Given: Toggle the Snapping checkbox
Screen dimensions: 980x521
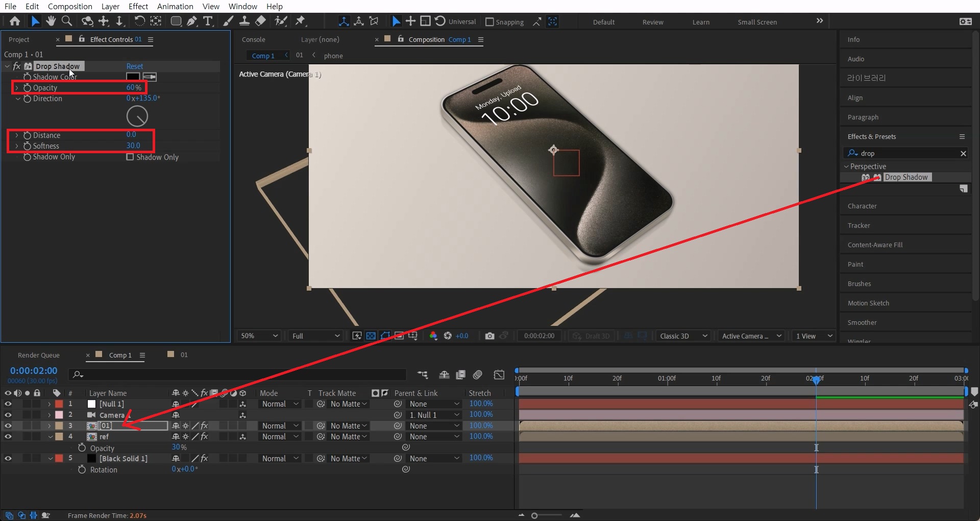Looking at the screenshot, I should click(x=489, y=22).
